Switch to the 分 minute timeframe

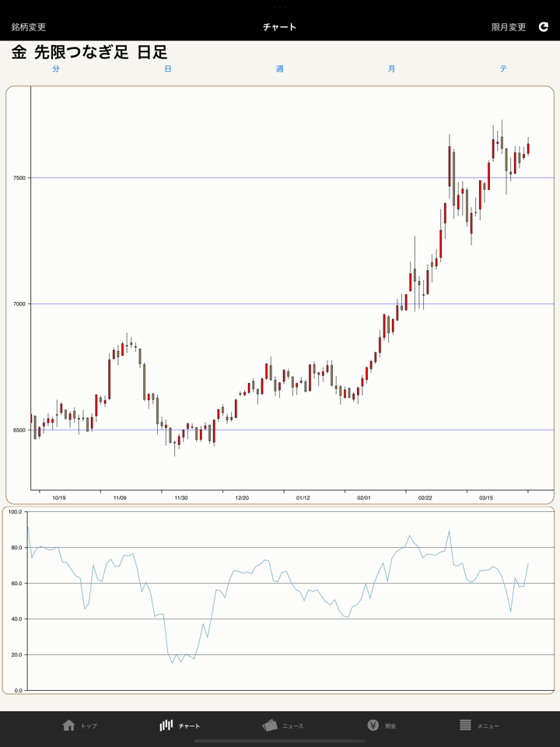pos(56,69)
